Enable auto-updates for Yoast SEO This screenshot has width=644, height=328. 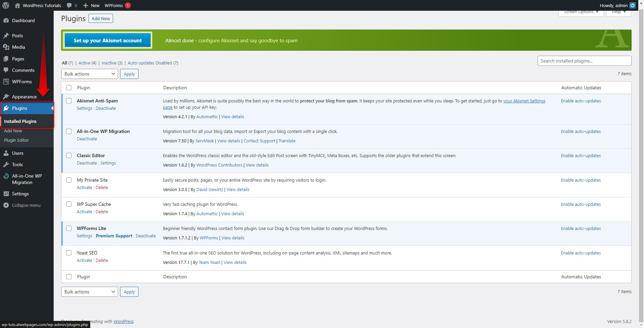point(581,253)
